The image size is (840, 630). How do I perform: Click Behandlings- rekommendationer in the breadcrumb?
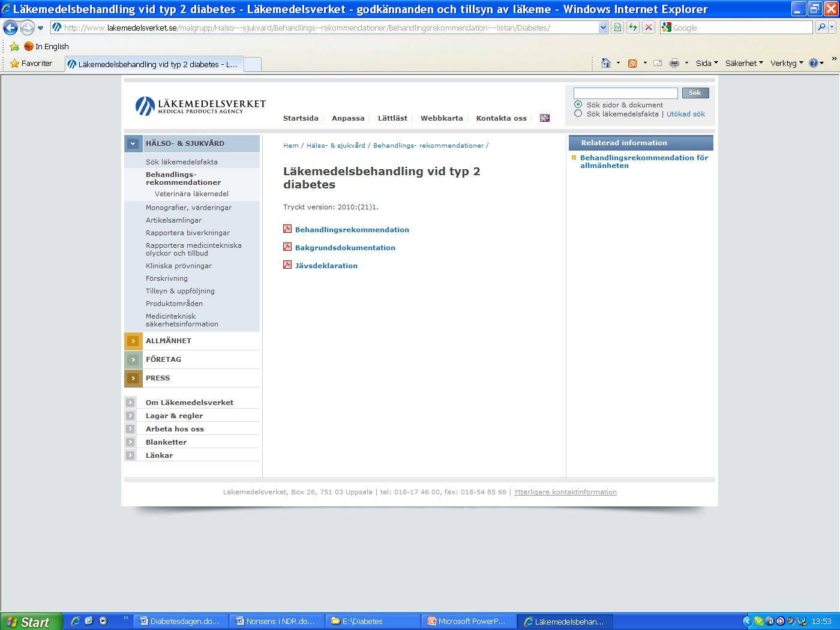tap(428, 145)
